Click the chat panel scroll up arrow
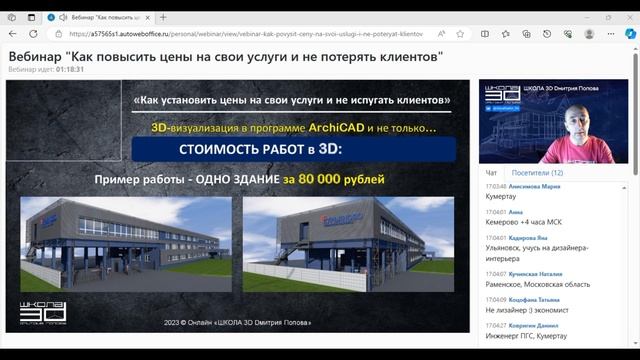 click(624, 188)
